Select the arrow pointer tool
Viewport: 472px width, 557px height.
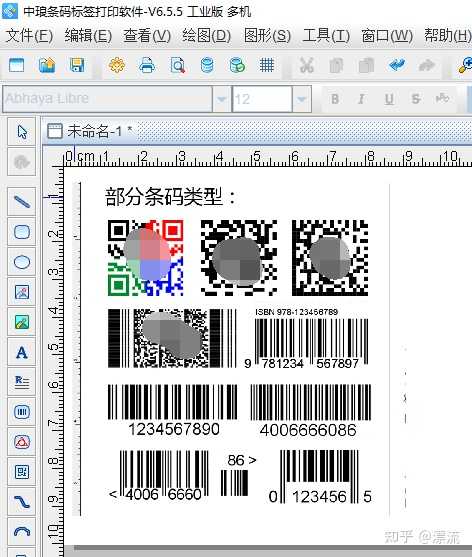click(x=22, y=132)
